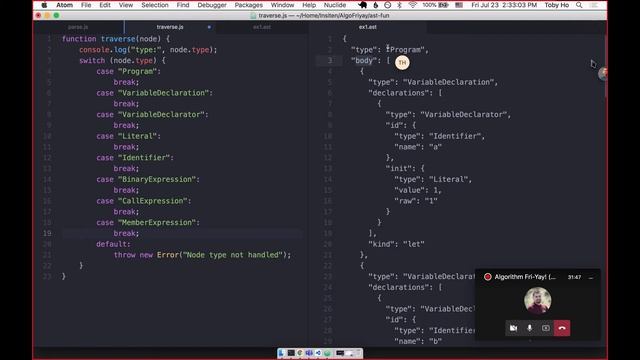Switch to the left pane ex1.ast tab
This screenshot has width=640, height=360.
262,27
